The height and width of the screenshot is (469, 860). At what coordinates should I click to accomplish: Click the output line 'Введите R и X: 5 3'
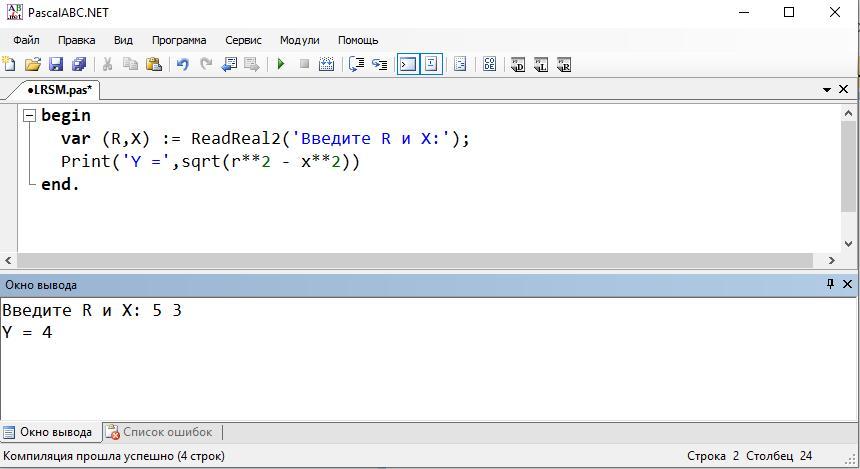coord(92,310)
